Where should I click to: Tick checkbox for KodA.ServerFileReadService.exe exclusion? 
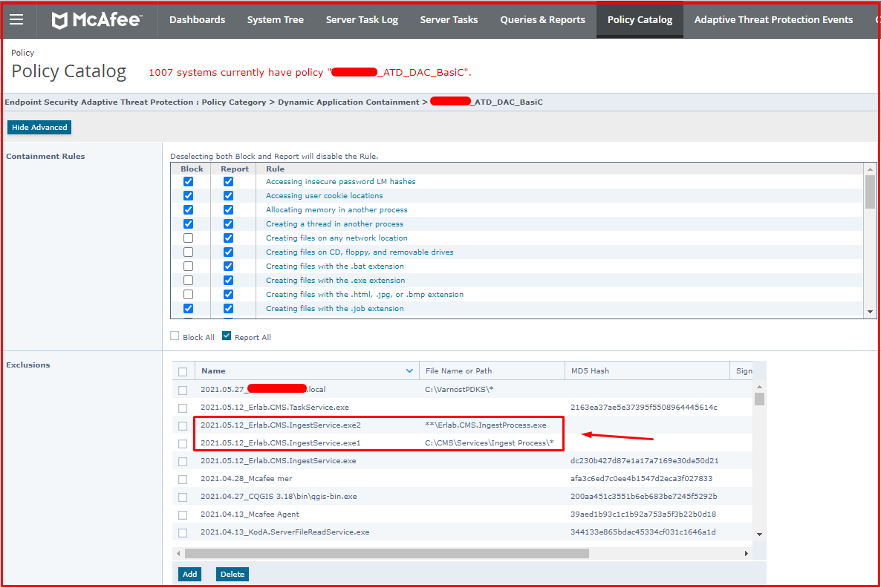(183, 532)
